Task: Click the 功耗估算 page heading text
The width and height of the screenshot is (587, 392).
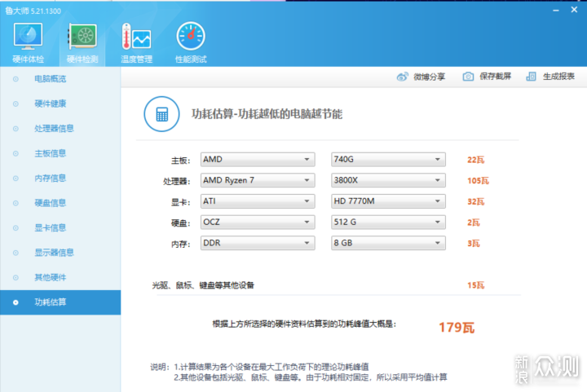Action: click(267, 114)
